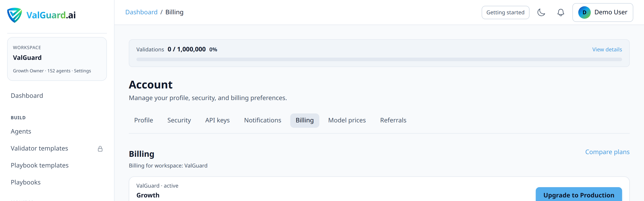Viewport: 644px width, 201px height.
Task: Open the Model prices tab
Action: click(347, 120)
